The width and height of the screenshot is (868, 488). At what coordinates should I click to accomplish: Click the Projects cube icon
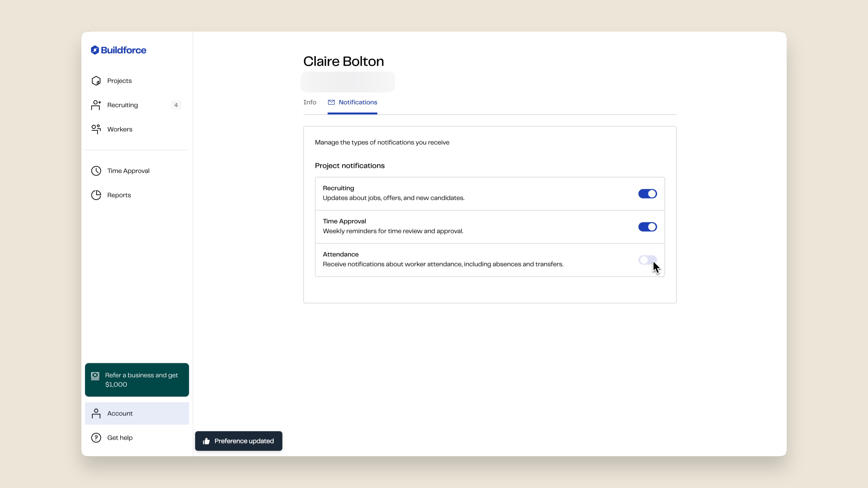96,81
